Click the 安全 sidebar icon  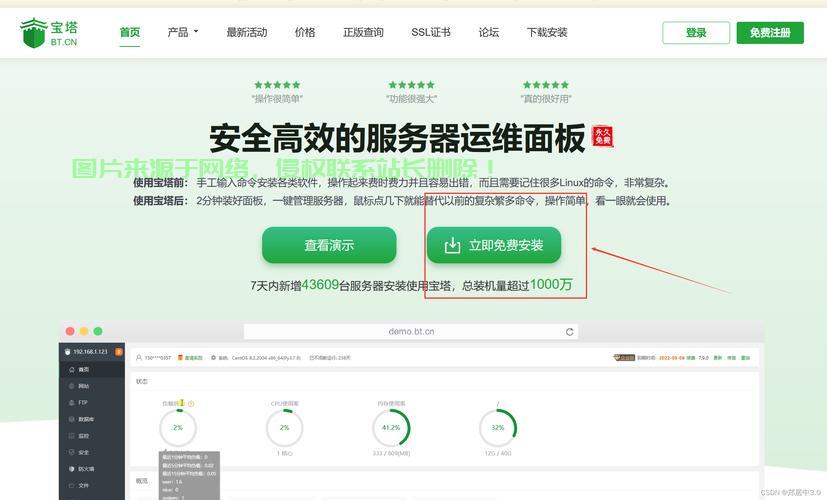coord(71,452)
